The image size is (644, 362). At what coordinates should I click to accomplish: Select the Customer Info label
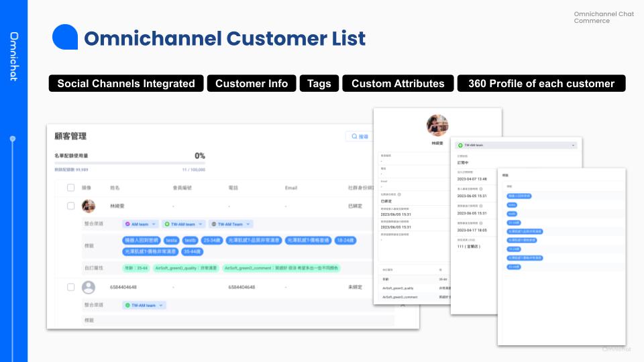point(252,83)
